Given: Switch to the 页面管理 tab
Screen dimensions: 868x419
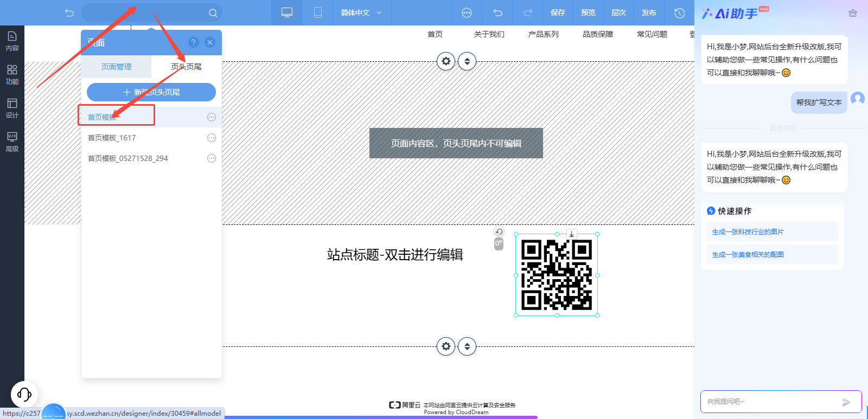Looking at the screenshot, I should pyautogui.click(x=116, y=67).
